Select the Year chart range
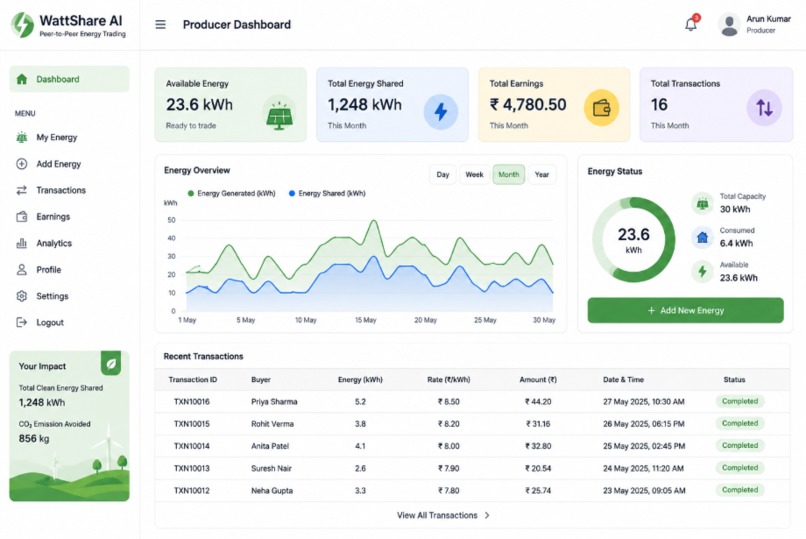The width and height of the screenshot is (806, 539). point(542,175)
